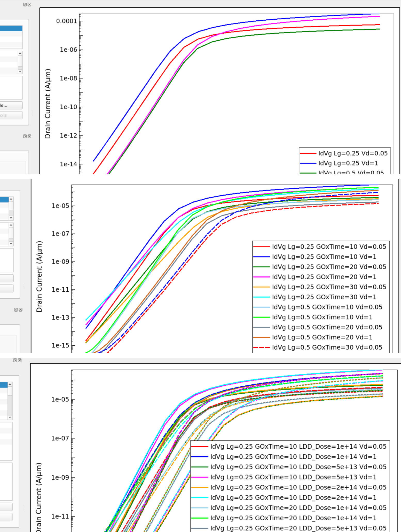The width and height of the screenshot is (401, 532).
Task: Click '1e-07' tick label in the GOxTime plot
Action: coord(60,234)
